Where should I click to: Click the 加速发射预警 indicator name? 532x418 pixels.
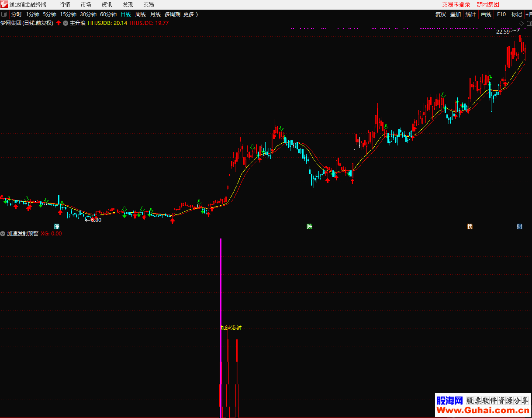pyautogui.click(x=22, y=234)
